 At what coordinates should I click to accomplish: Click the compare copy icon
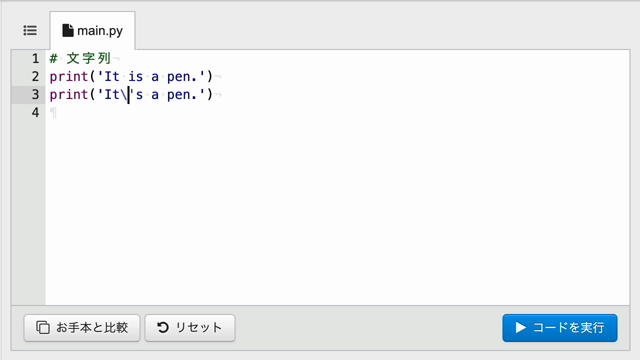click(43, 327)
